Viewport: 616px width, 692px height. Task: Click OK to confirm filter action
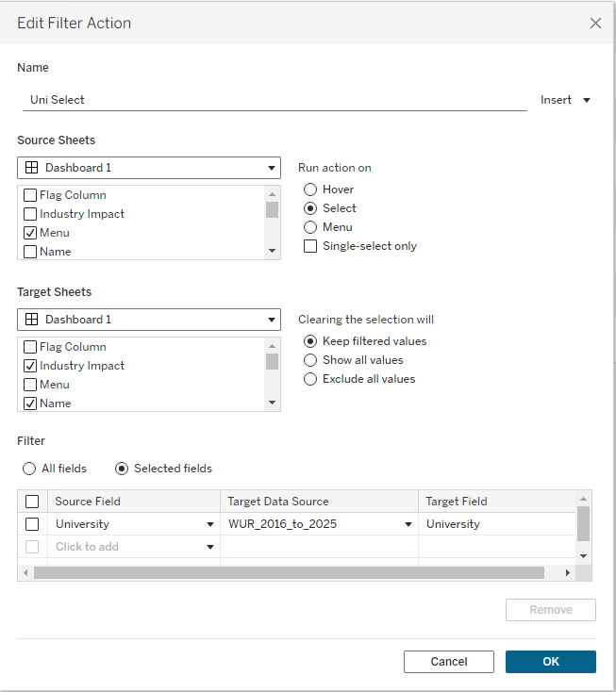click(x=551, y=662)
